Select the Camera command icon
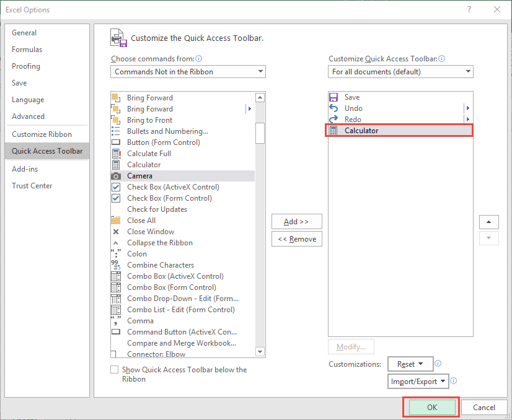The height and width of the screenshot is (420, 512). point(116,175)
